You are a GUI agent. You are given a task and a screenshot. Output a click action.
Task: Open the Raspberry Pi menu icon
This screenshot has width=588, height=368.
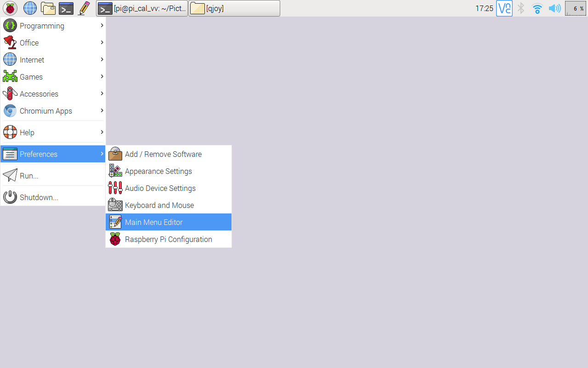[x=9, y=8]
